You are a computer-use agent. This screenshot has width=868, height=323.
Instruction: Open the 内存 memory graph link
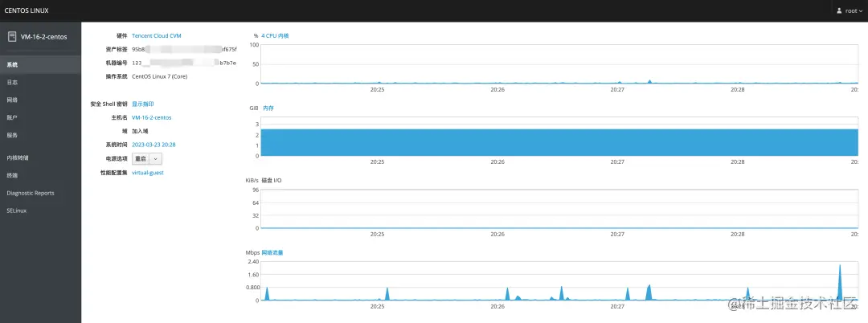pos(268,108)
